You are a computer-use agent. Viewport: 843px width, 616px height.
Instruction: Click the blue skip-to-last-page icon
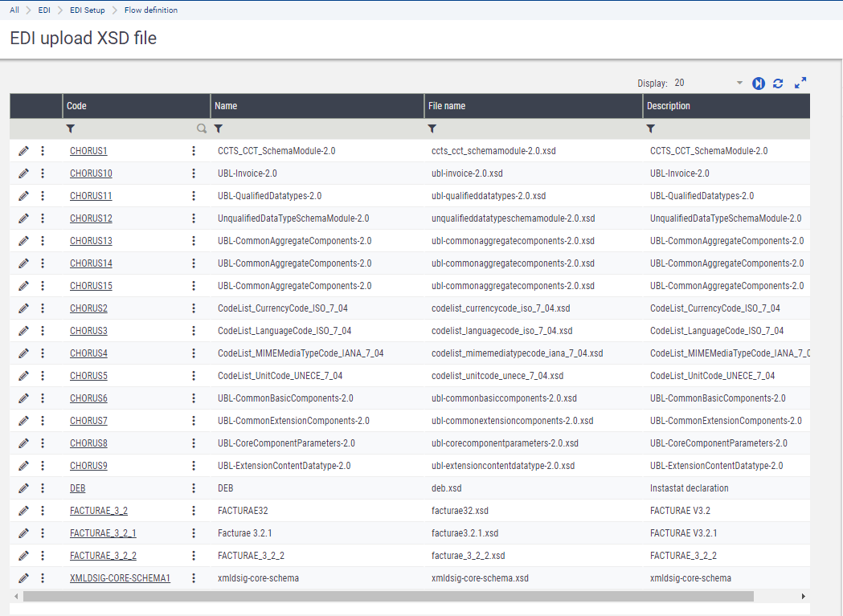[759, 84]
